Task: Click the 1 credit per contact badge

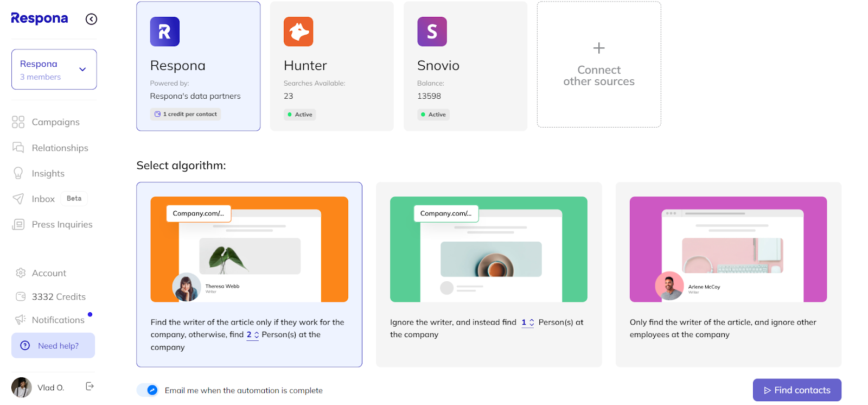Action: click(186, 114)
